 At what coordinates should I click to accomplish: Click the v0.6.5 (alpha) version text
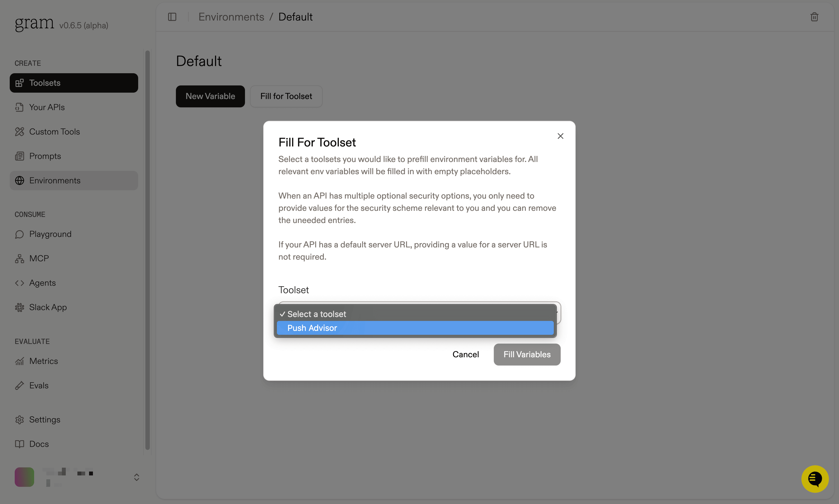coord(84,26)
